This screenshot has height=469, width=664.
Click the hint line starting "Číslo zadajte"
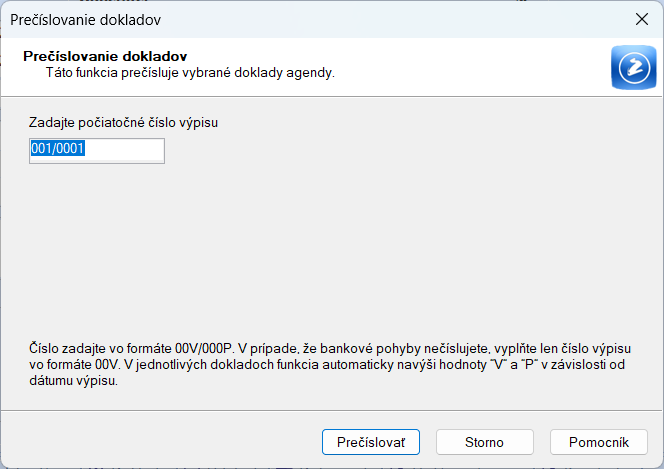(330, 348)
